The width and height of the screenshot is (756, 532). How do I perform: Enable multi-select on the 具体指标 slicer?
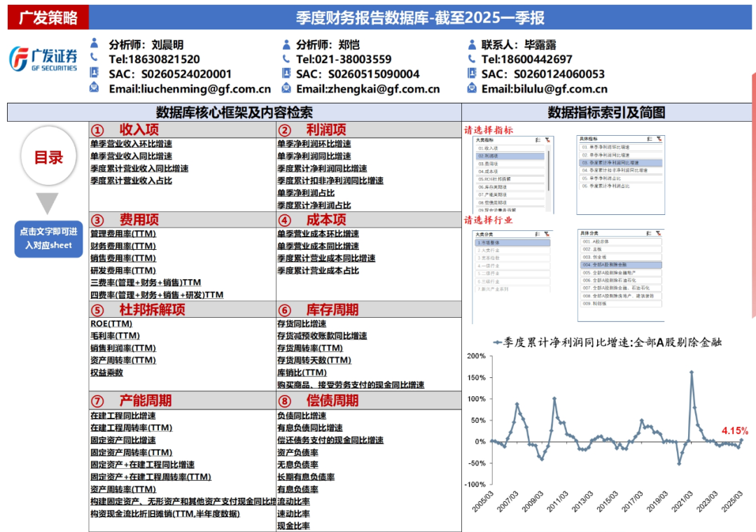(x=648, y=140)
